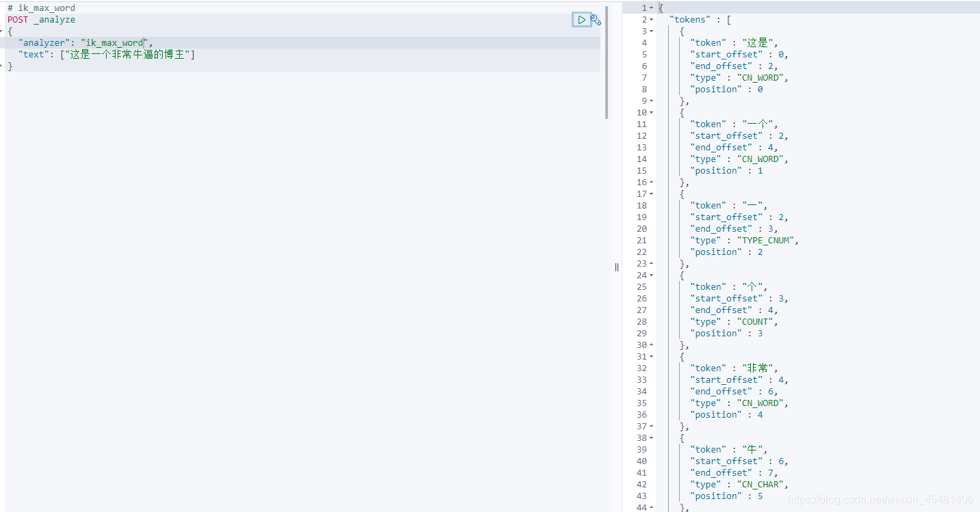Fold the token object starting line 38
The height and width of the screenshot is (512, 980).
[651, 438]
